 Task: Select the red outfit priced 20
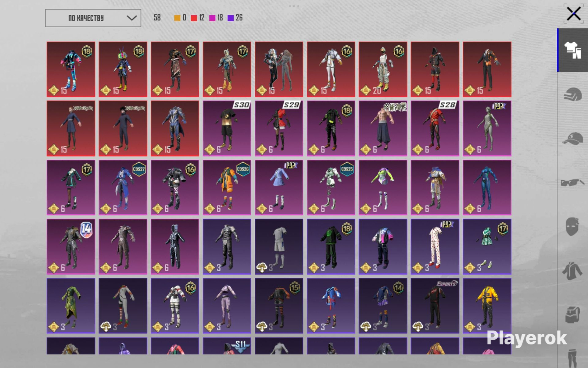tap(383, 69)
